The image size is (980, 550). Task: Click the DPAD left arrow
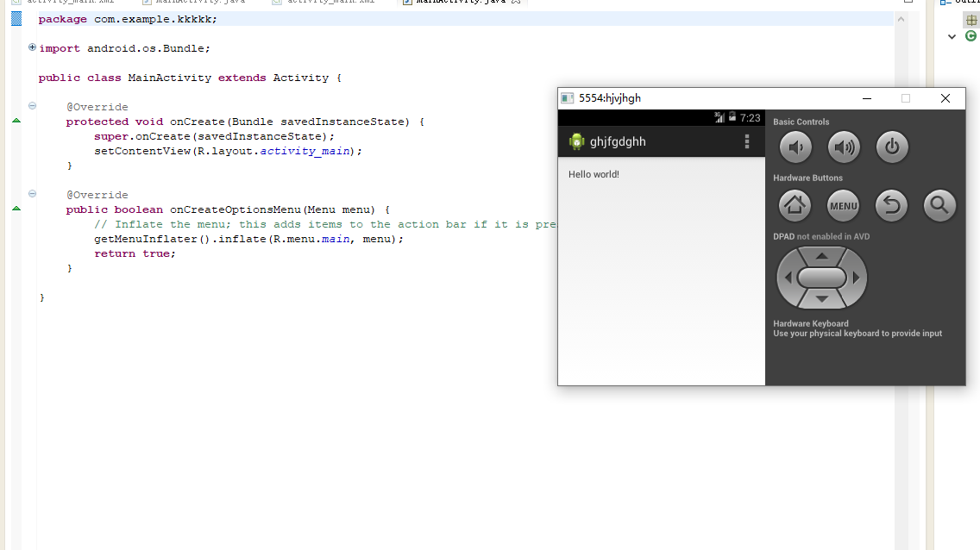[x=788, y=278]
